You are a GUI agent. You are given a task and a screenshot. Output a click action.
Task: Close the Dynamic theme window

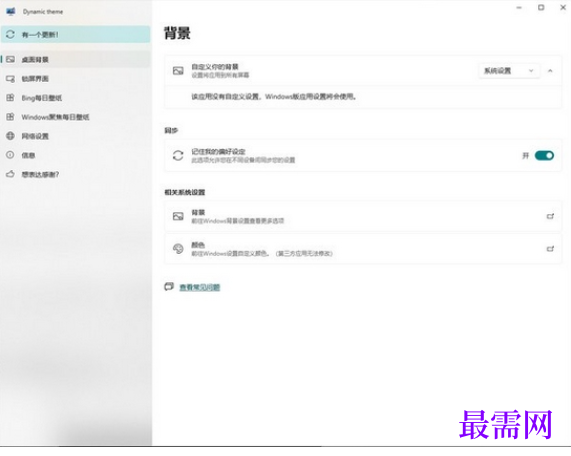563,8
